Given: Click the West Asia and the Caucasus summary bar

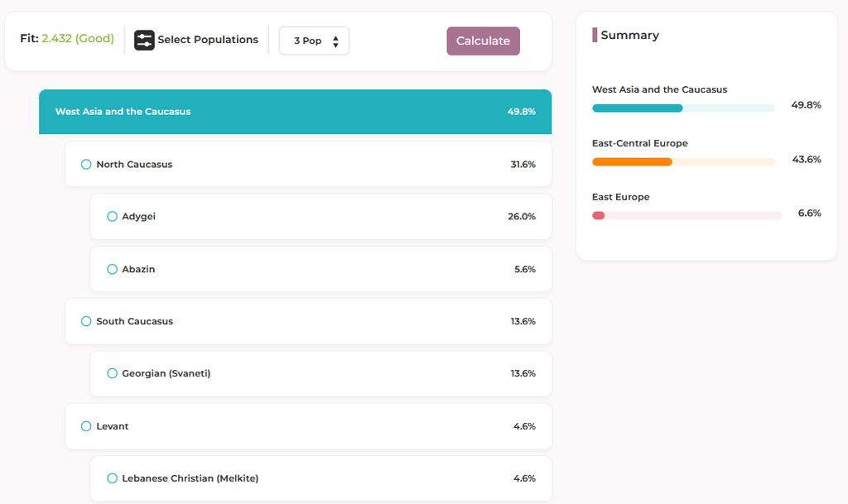Looking at the screenshot, I should click(x=683, y=108).
